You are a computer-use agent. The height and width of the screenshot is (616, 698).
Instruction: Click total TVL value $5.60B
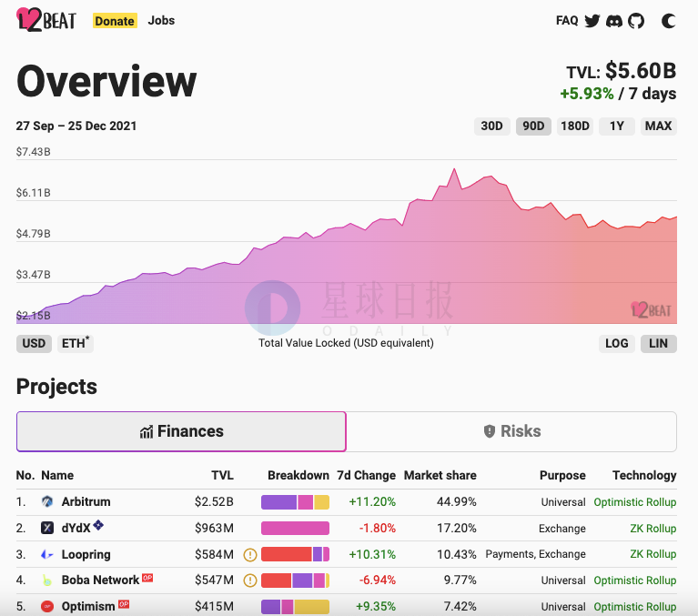tap(641, 71)
